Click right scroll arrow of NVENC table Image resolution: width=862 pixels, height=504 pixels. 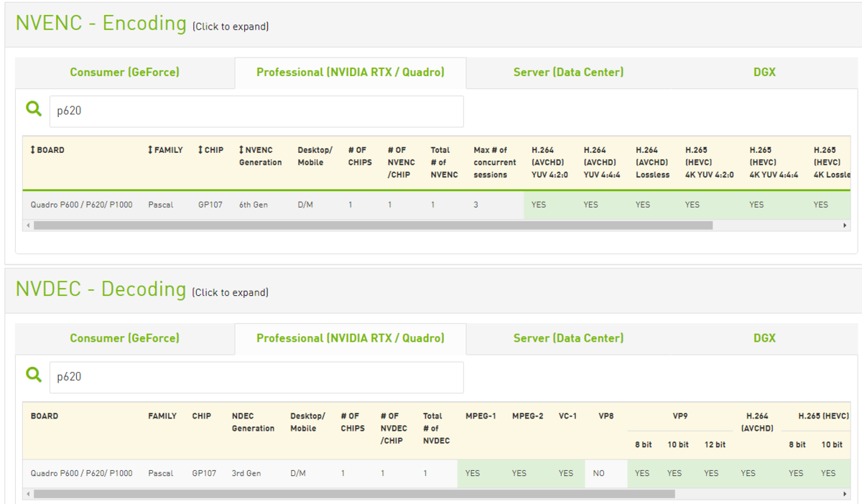[845, 225]
